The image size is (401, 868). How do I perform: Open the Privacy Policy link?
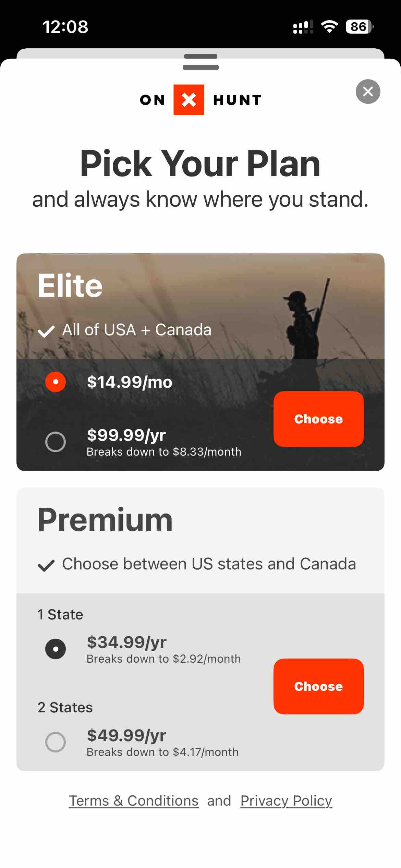pyautogui.click(x=285, y=800)
